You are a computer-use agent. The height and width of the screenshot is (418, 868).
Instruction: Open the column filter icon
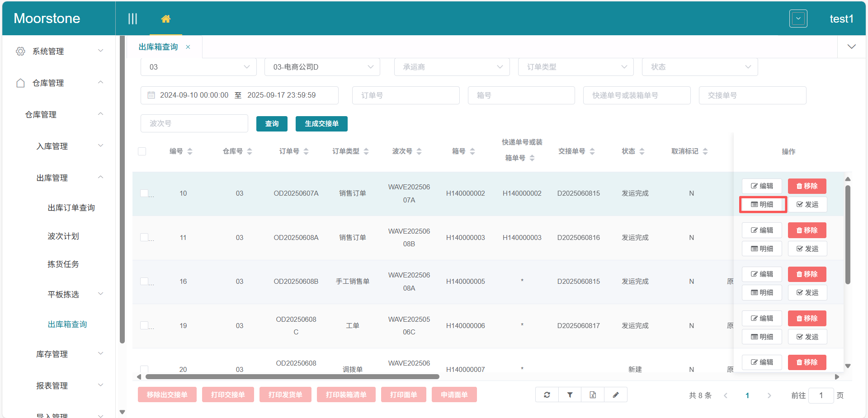tap(570, 395)
